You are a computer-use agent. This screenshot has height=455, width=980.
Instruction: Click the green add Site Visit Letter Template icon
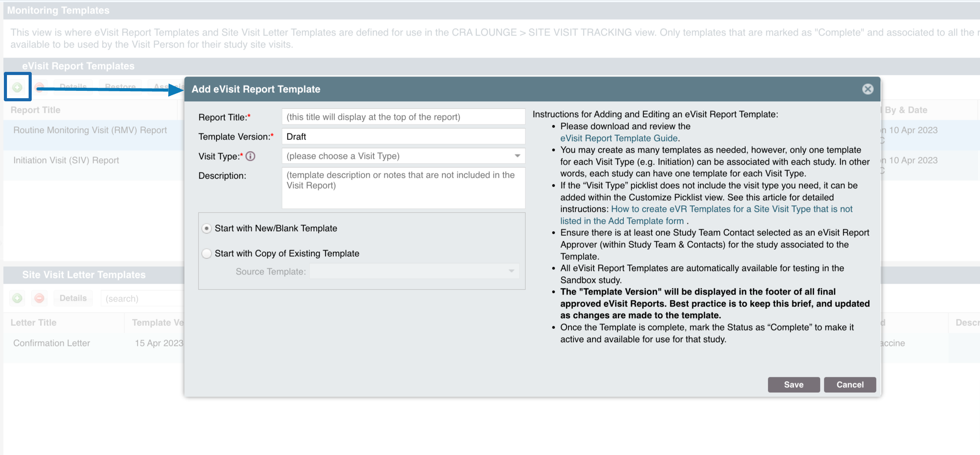17,298
